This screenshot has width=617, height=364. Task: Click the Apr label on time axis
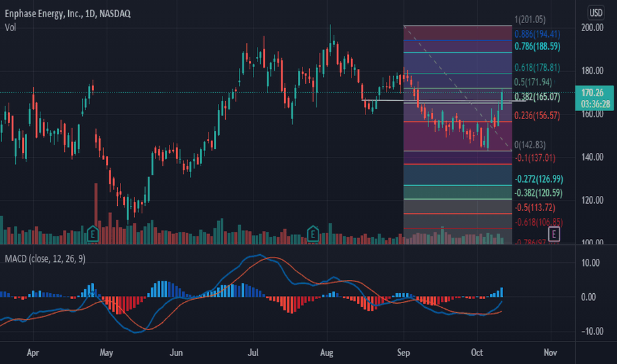tap(33, 353)
